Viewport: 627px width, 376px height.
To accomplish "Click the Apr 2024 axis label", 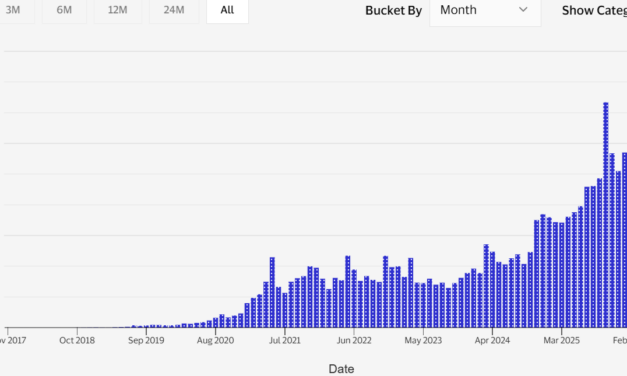I will click(x=492, y=340).
